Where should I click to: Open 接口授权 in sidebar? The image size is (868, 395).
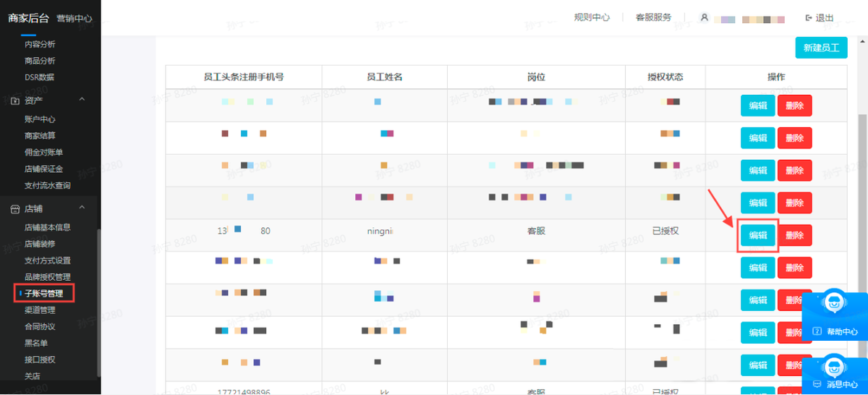tap(40, 360)
